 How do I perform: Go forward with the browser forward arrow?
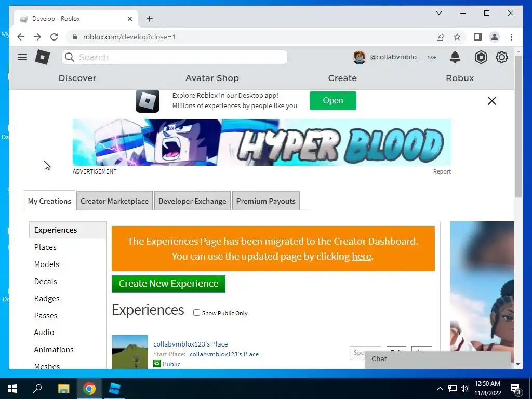coord(37,37)
